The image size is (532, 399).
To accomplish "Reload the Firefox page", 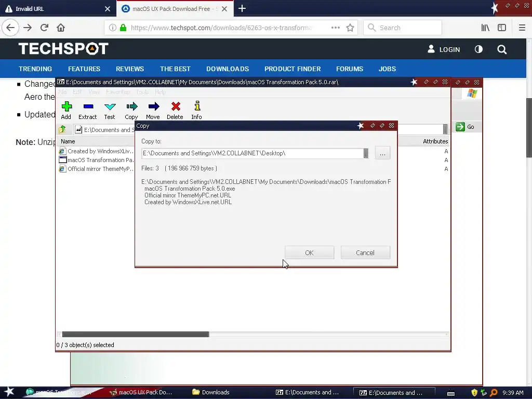I will click(x=45, y=28).
